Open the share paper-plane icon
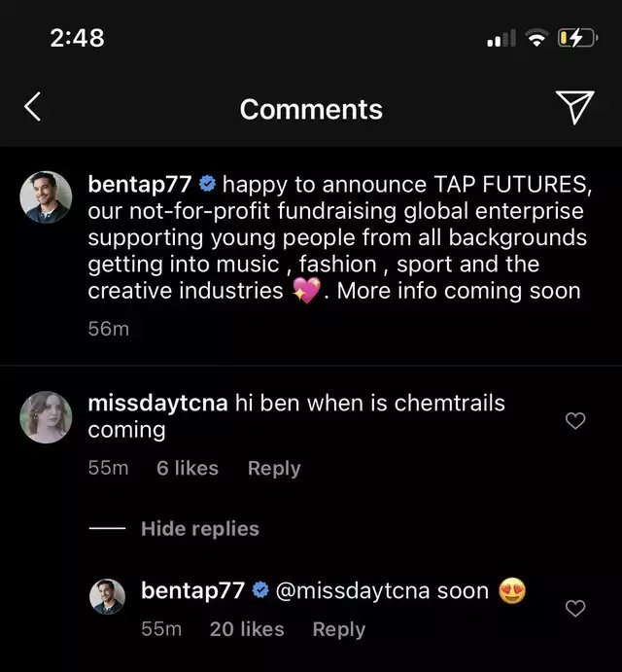622x672 pixels. pos(574,108)
